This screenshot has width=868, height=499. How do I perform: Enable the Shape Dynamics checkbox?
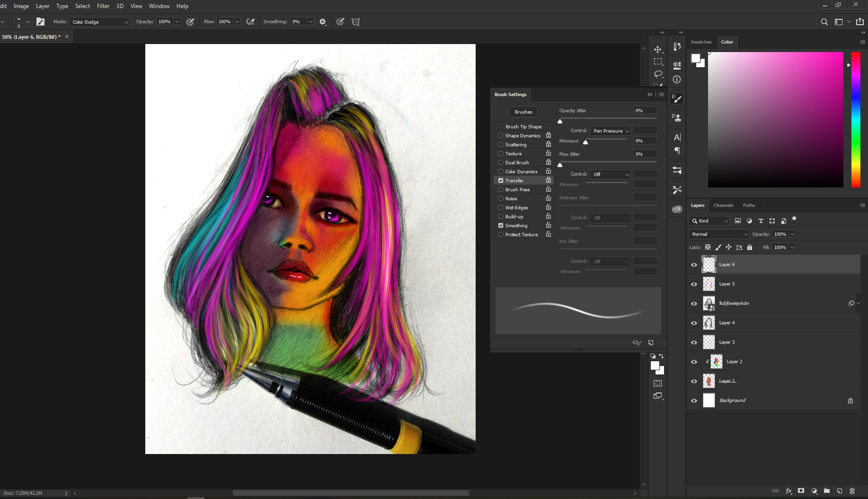coord(501,135)
